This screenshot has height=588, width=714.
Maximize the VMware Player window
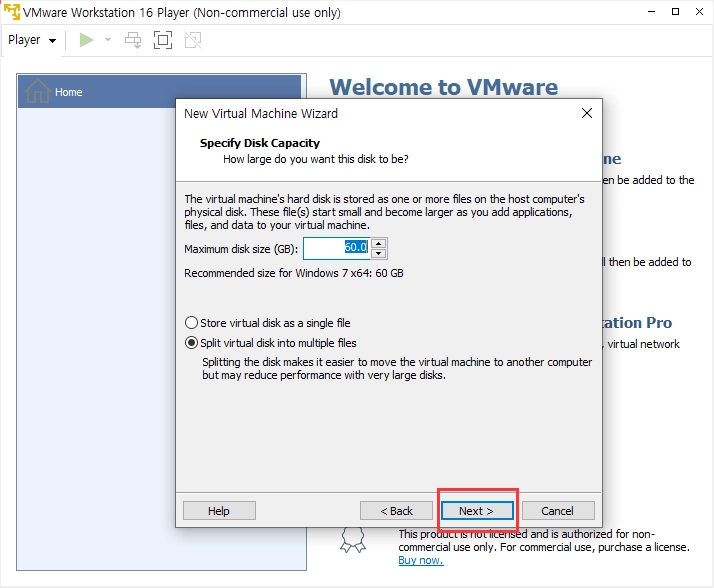tap(676, 11)
